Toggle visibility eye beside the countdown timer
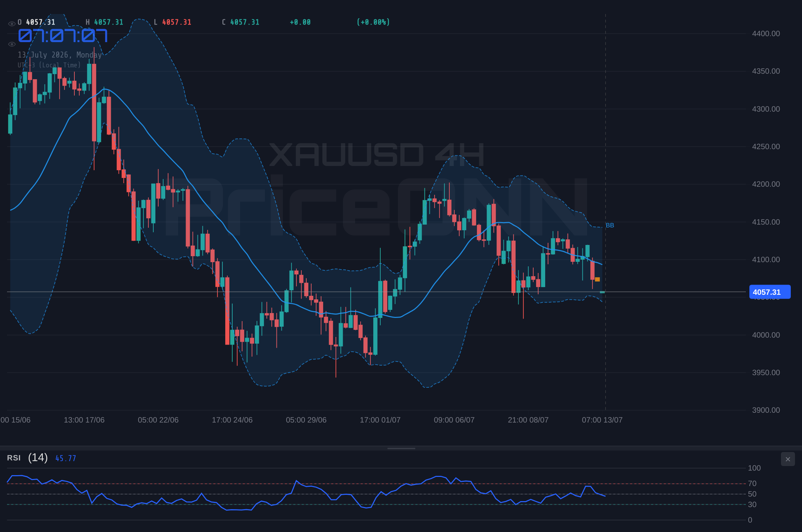The image size is (802, 532). click(x=12, y=44)
